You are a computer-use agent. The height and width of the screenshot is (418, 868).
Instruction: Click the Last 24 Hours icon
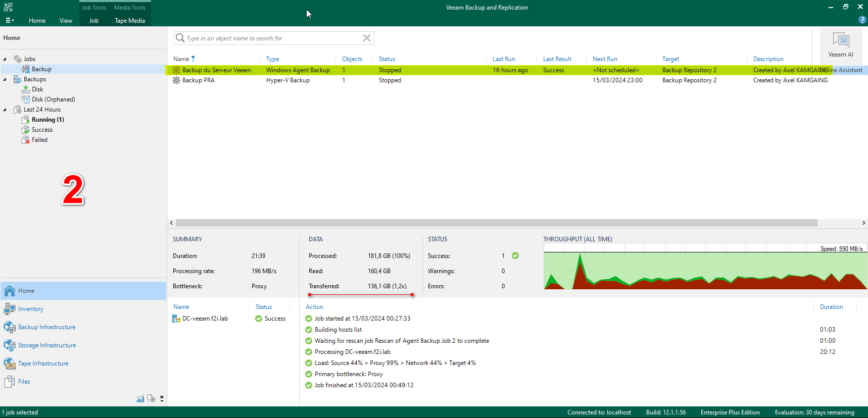18,110
